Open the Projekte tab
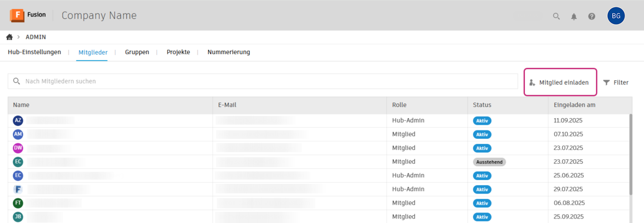644x223 pixels. click(178, 52)
